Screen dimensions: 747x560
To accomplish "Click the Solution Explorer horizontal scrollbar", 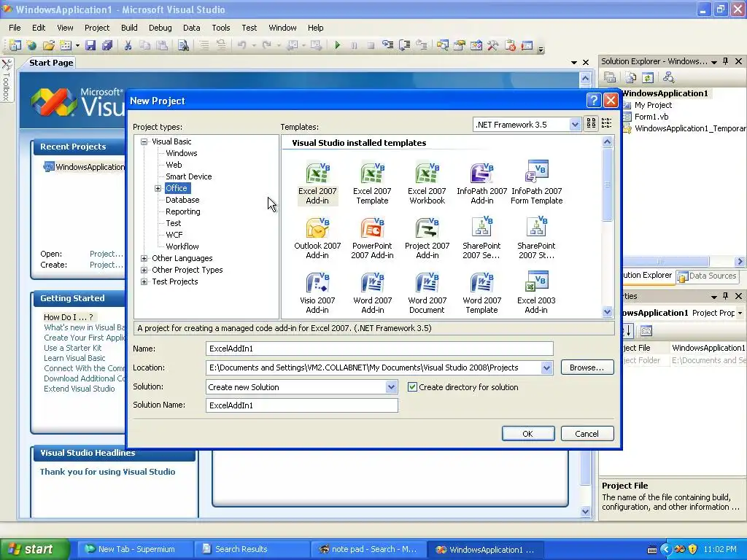I will point(666,262).
